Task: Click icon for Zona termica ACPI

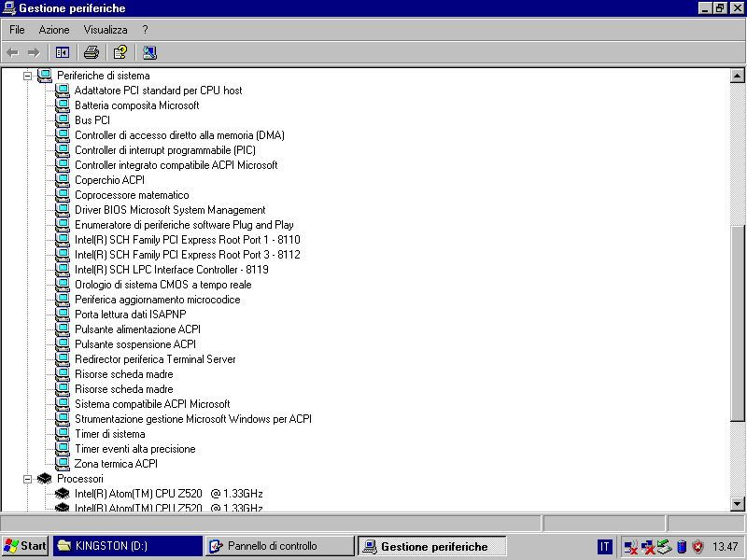Action: pyautogui.click(x=62, y=463)
